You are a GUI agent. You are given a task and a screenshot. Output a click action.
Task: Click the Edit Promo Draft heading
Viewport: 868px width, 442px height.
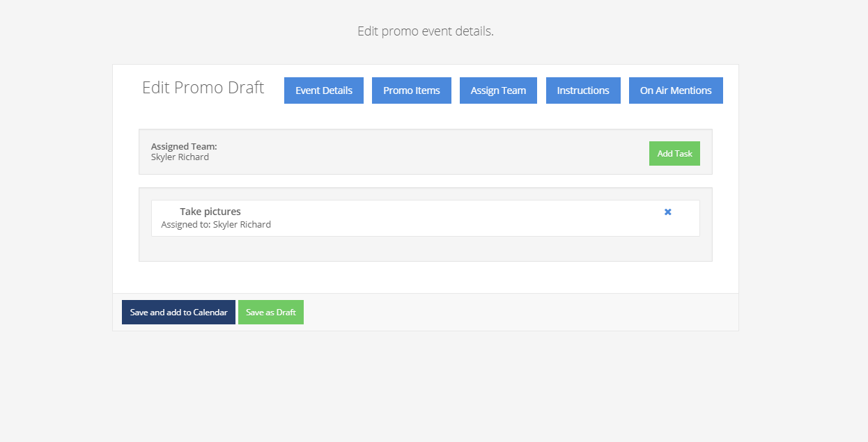[x=203, y=88]
